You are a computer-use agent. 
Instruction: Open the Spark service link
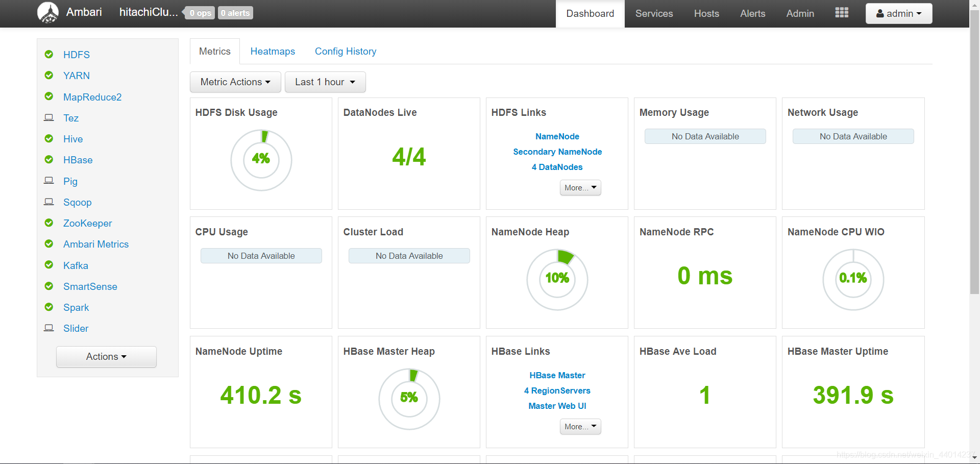tap(76, 307)
